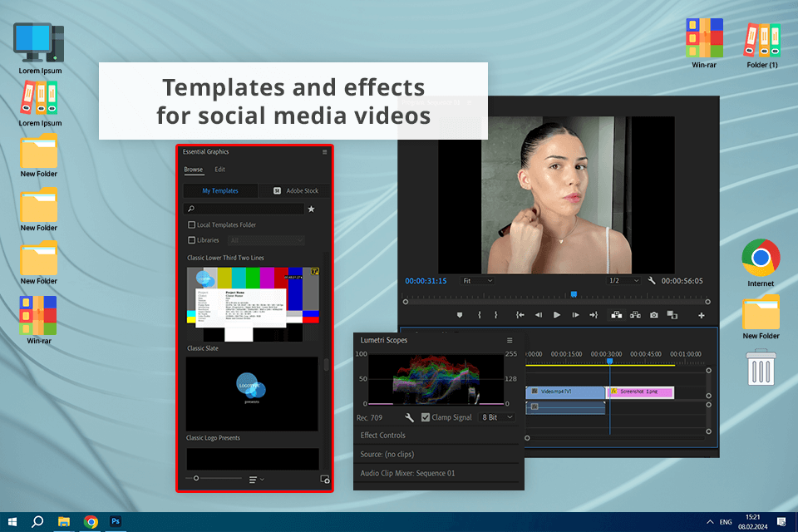
Task: Click the Essential Graphics vertical scrollbar
Action: [326, 364]
